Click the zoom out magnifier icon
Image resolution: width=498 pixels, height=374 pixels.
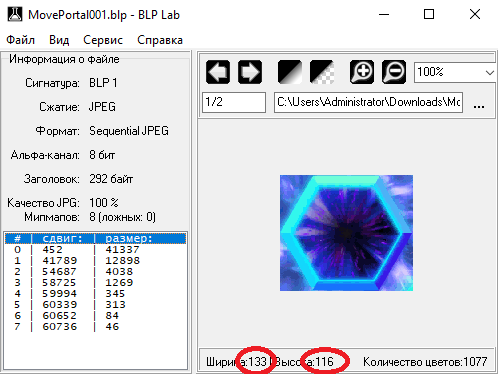394,72
